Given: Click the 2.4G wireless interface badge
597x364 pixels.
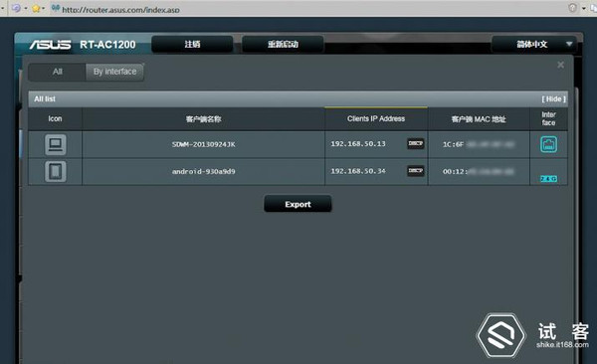Looking at the screenshot, I should point(548,179).
